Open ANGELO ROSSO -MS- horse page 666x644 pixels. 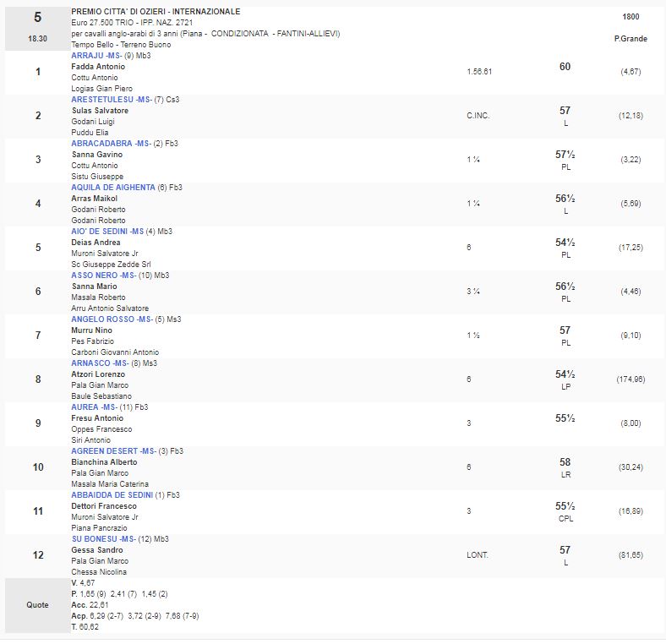pyautogui.click(x=112, y=319)
